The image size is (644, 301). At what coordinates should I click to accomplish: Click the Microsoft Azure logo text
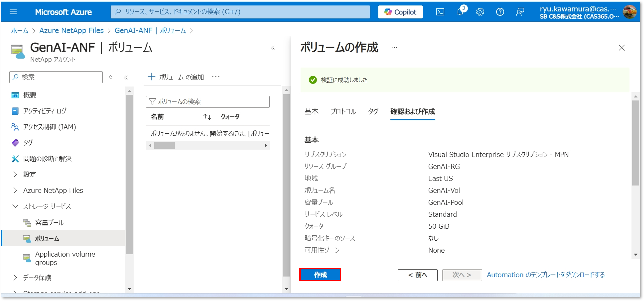tap(63, 12)
